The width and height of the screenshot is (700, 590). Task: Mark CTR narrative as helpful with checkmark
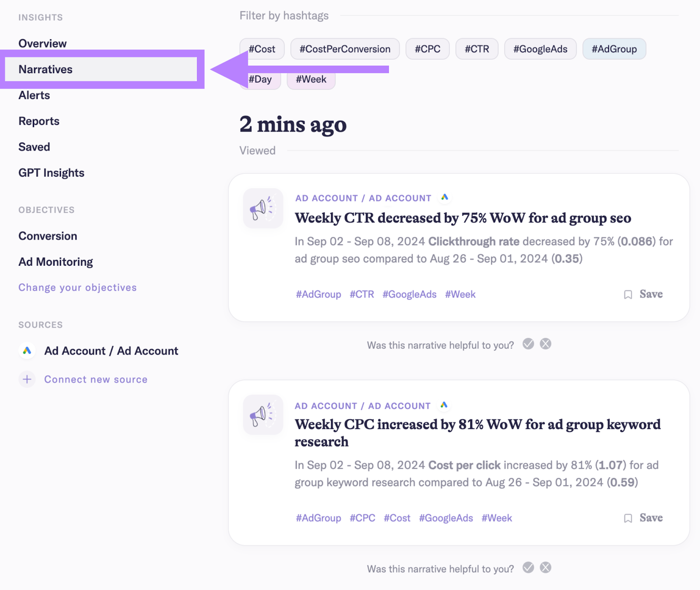(528, 344)
